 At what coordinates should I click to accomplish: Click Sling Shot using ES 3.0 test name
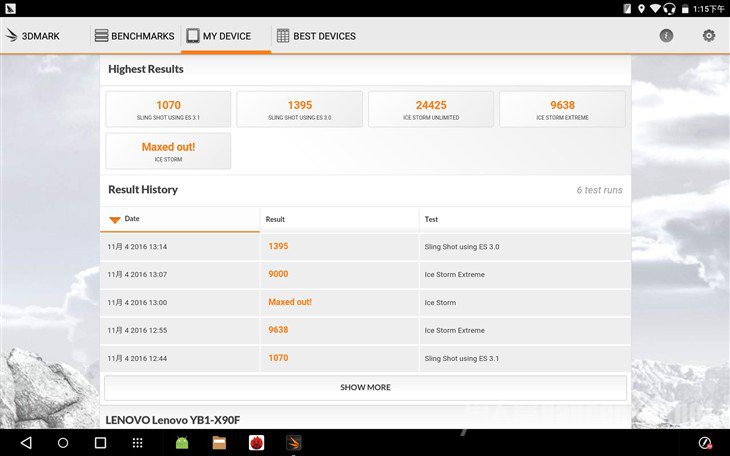point(462,247)
